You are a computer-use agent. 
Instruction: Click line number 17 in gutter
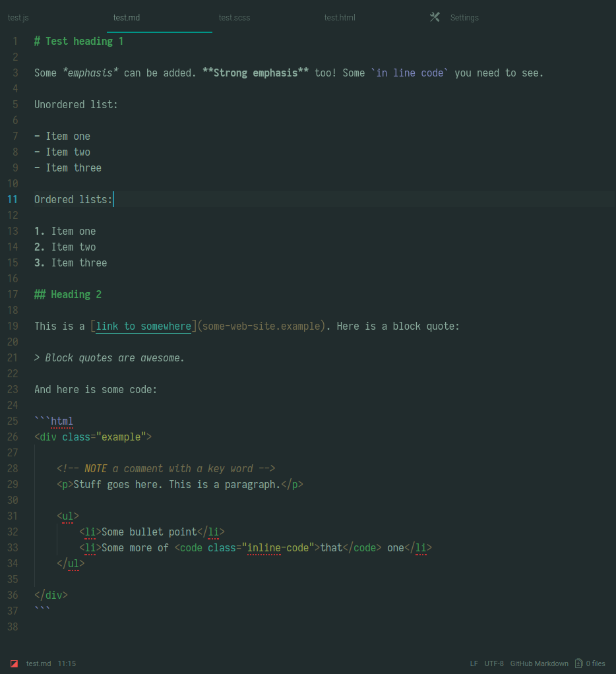tap(13, 294)
